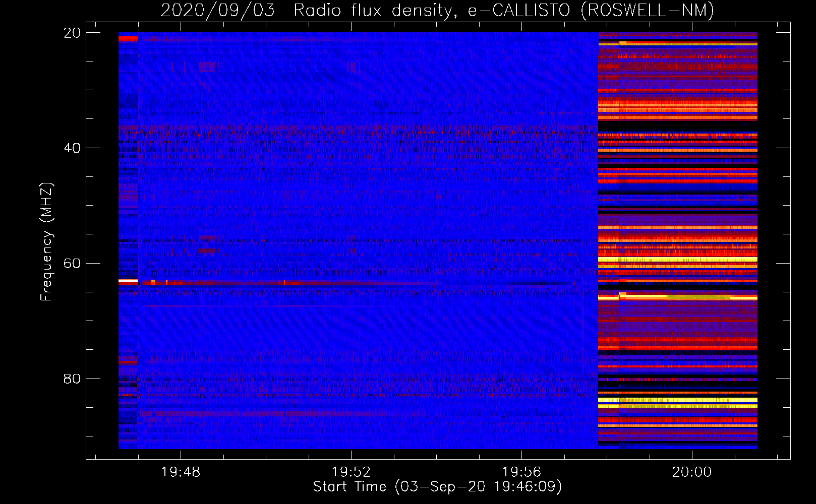Click the 19:56 time tick label
This screenshot has width=816, height=504.
(521, 472)
